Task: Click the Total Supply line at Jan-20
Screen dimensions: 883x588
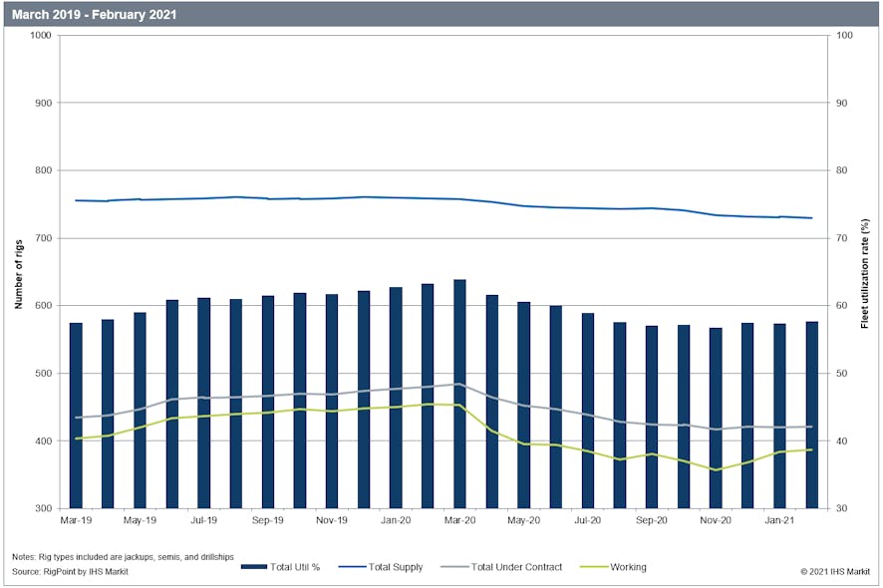Action: 397,196
